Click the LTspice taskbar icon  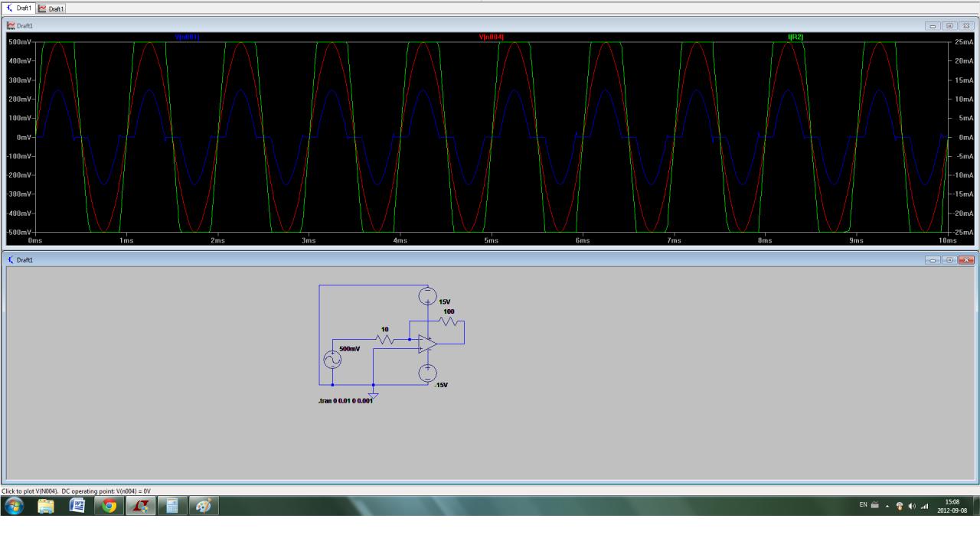point(140,506)
